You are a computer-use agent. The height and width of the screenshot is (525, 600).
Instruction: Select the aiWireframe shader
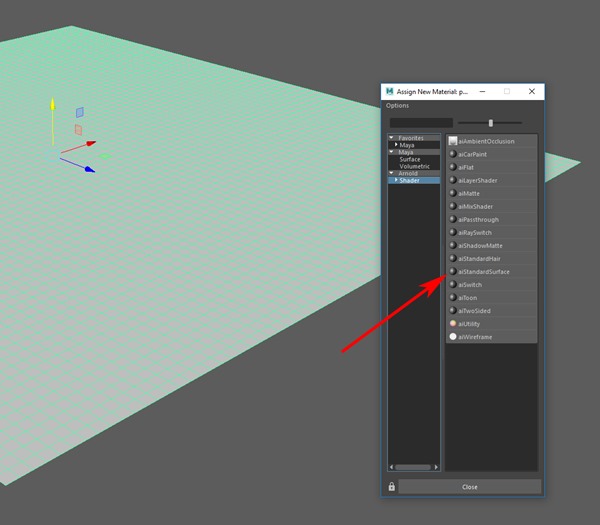(492, 336)
